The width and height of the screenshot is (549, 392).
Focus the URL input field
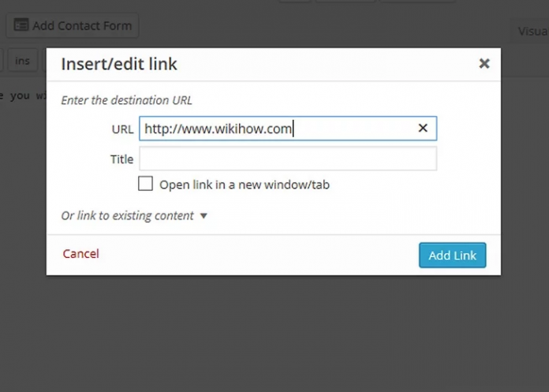[x=276, y=129]
